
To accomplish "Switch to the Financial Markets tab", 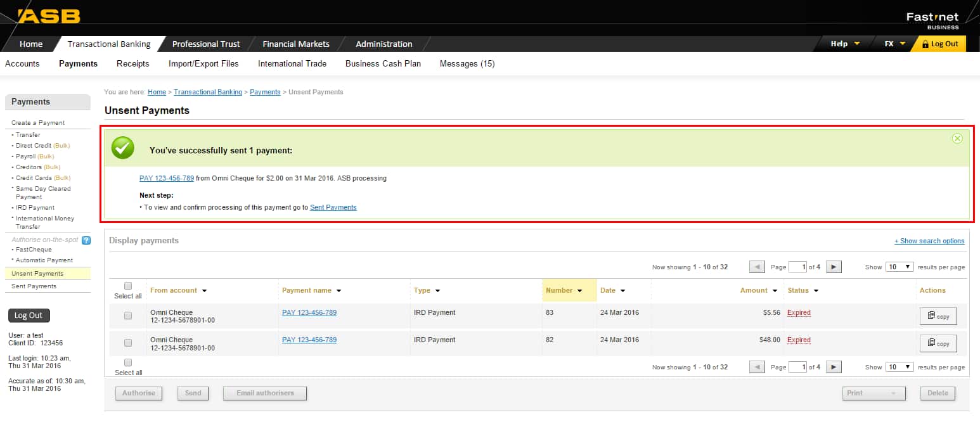I will [x=296, y=44].
